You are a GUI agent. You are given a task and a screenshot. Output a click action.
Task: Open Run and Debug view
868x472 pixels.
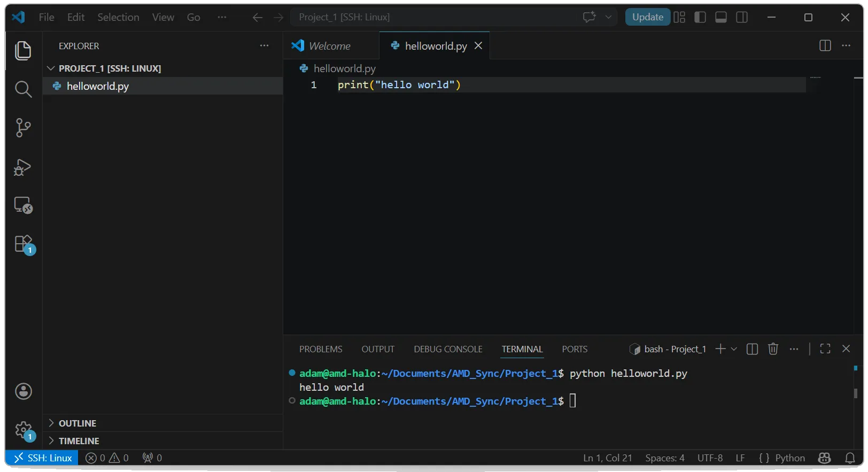(x=23, y=167)
